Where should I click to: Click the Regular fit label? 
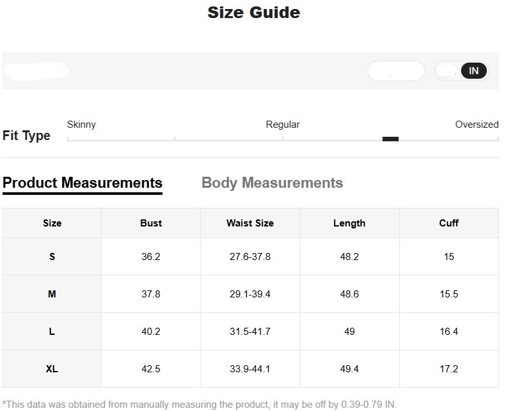pos(282,125)
